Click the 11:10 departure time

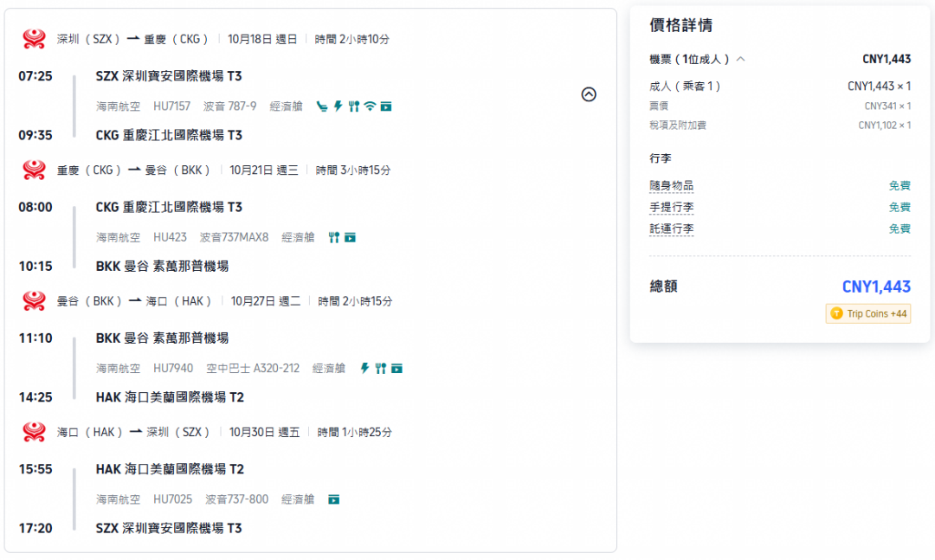[x=35, y=338]
